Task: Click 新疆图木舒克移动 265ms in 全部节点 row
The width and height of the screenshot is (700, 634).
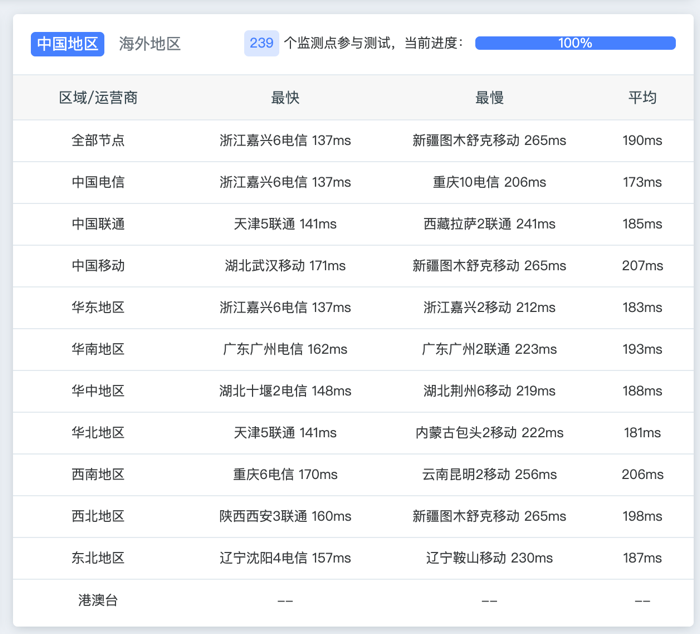Action: [489, 140]
